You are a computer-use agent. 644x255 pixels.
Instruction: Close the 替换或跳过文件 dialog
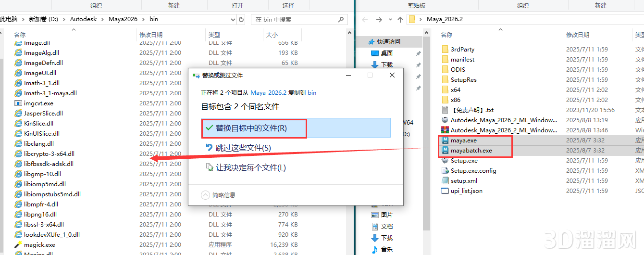coord(392,76)
